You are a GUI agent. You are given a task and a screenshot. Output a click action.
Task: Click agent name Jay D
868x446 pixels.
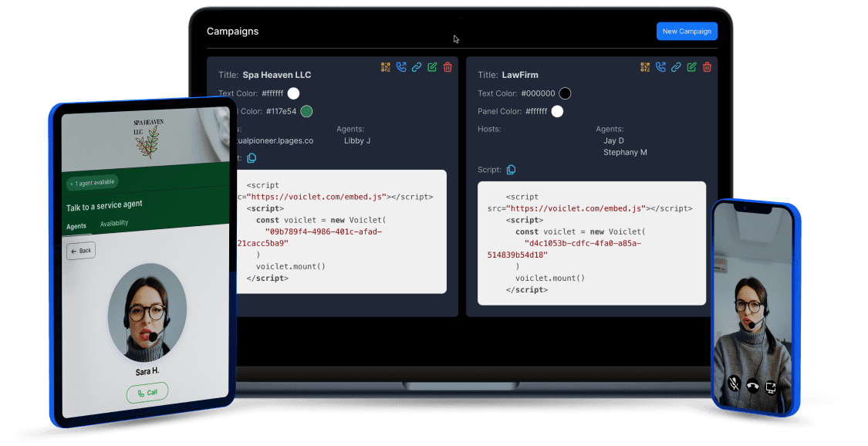point(613,140)
